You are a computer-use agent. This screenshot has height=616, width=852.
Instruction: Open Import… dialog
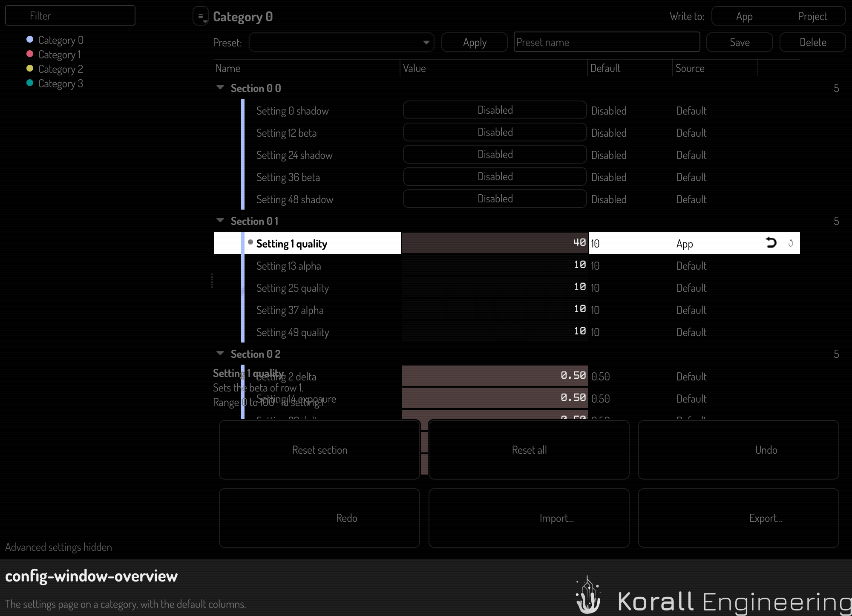[x=529, y=518]
